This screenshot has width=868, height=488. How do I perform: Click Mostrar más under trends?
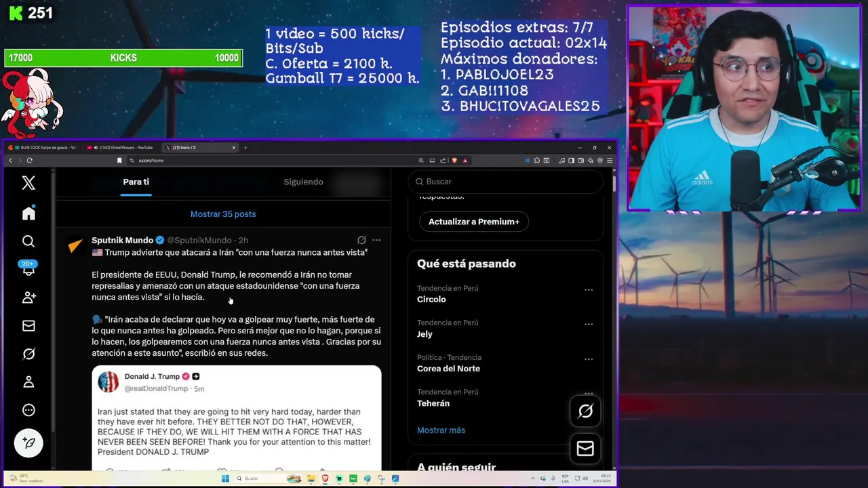(441, 430)
